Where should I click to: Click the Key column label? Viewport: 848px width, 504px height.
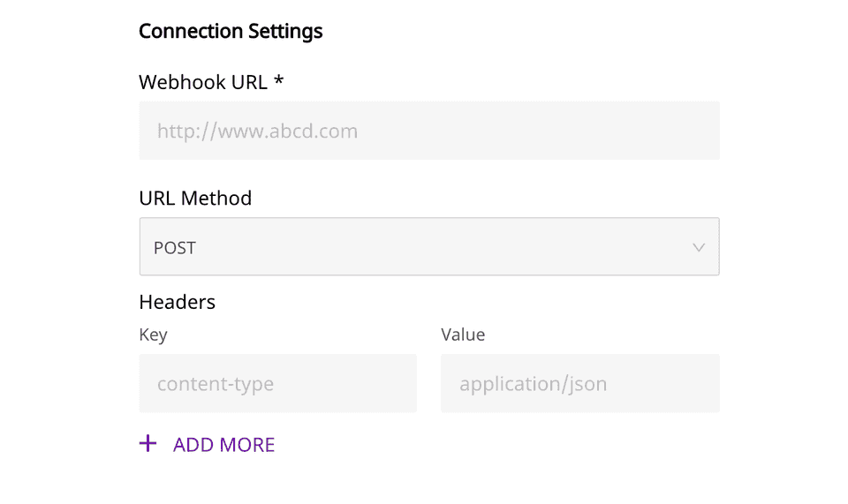click(x=153, y=335)
